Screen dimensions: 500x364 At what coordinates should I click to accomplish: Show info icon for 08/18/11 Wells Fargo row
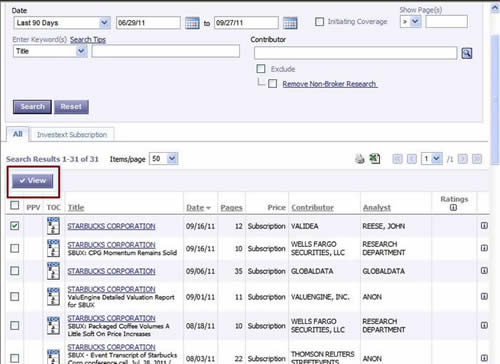click(484, 325)
